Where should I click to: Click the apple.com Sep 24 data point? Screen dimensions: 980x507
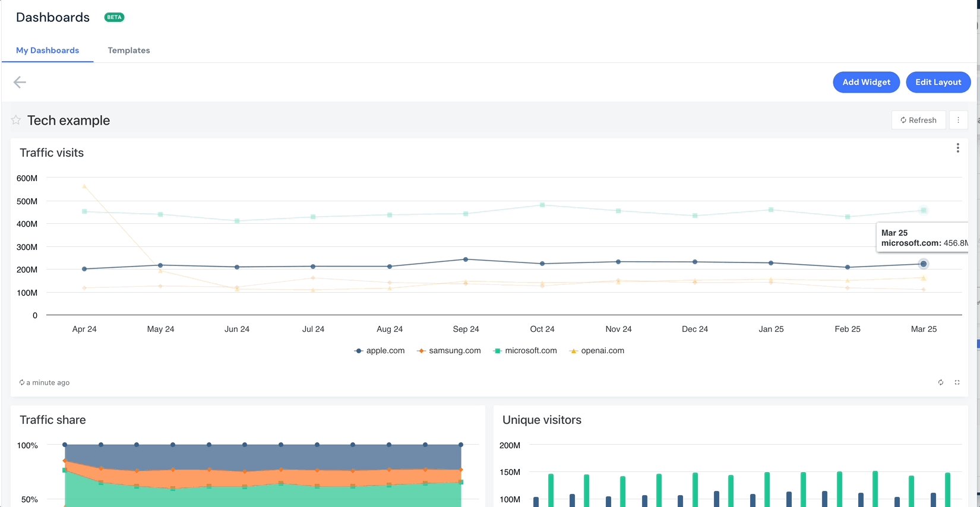click(x=466, y=259)
